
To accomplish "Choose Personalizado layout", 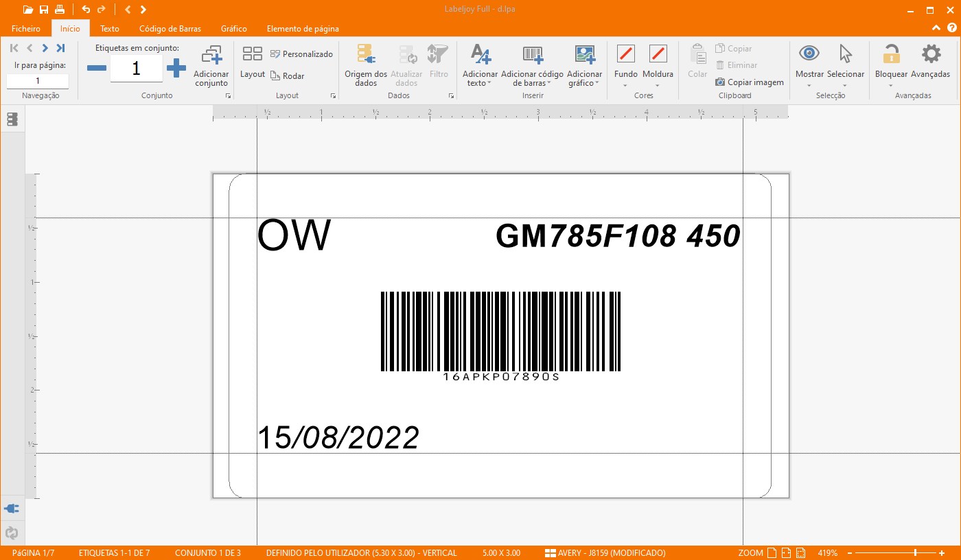I will coord(301,54).
